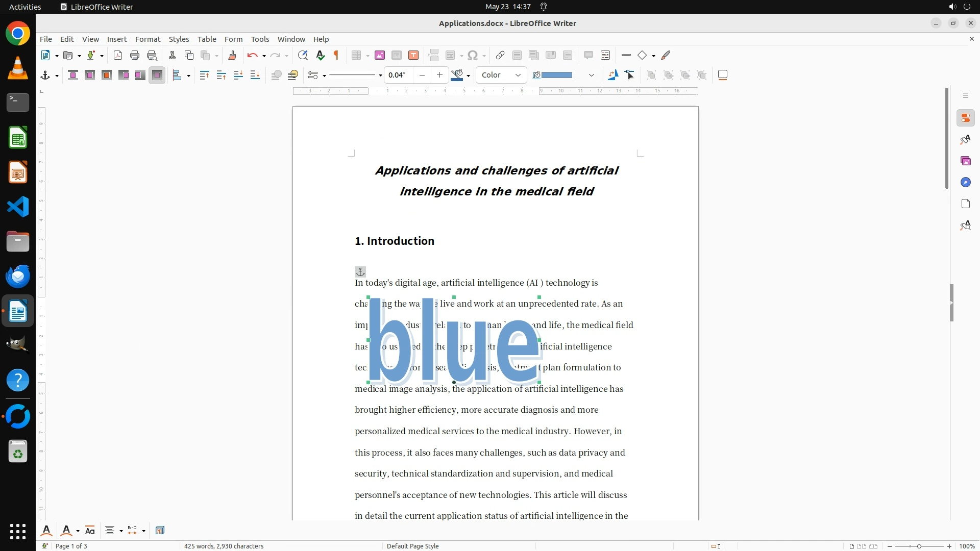
Task: Increase line width with plus button
Action: (x=439, y=75)
